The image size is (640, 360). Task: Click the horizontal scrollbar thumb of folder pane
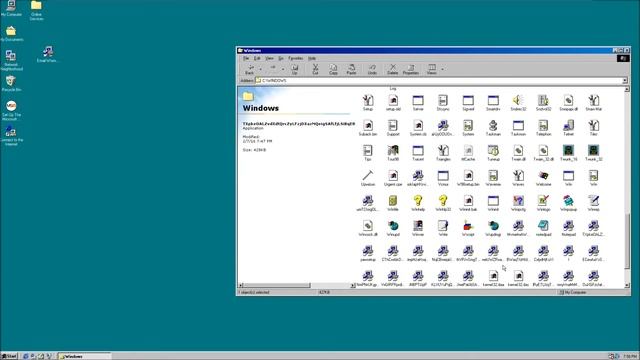(277, 285)
